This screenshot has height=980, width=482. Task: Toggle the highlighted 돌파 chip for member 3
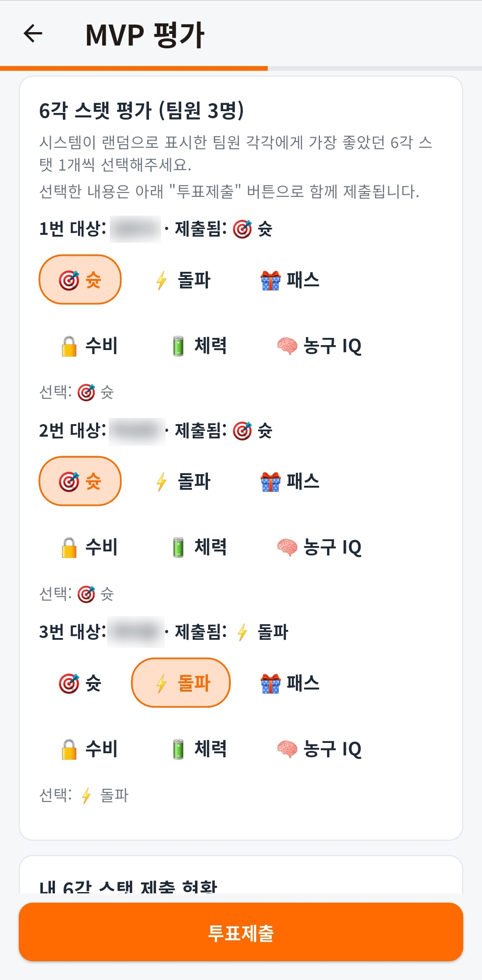tap(180, 682)
